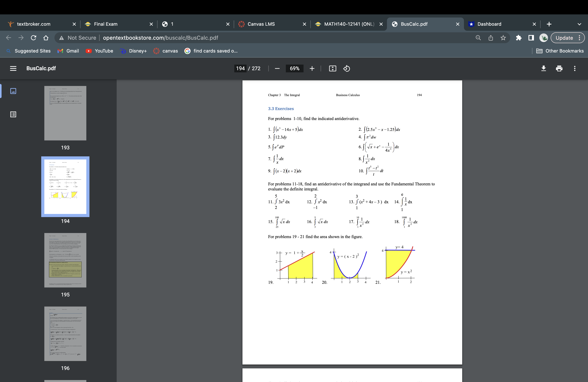Click the more options kebab menu icon
The width and height of the screenshot is (588, 382).
coord(576,68)
